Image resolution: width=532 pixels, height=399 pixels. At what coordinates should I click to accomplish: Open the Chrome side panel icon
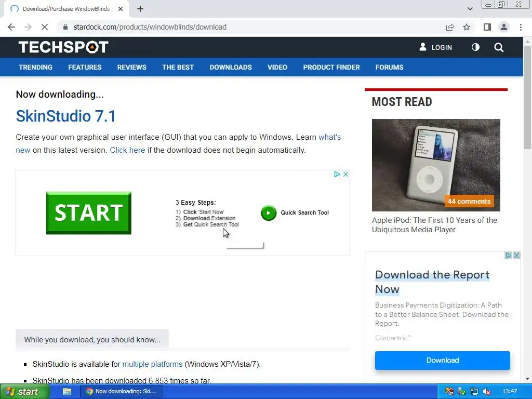click(x=487, y=27)
